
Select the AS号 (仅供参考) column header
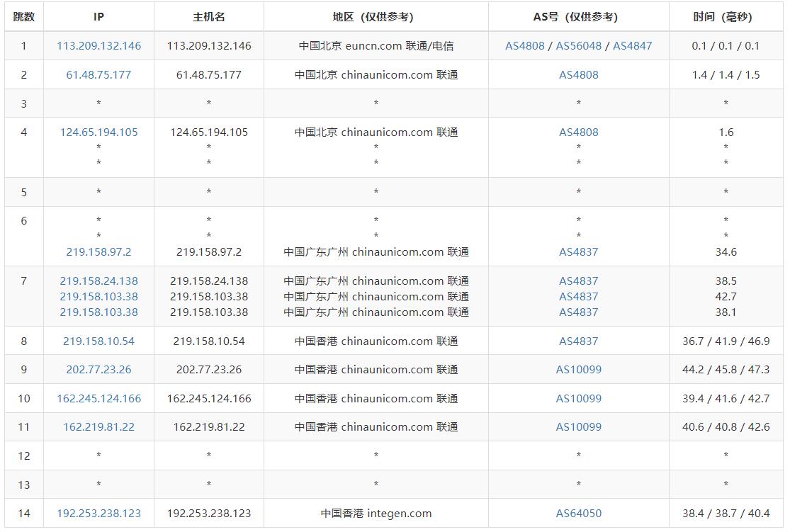coord(579,16)
